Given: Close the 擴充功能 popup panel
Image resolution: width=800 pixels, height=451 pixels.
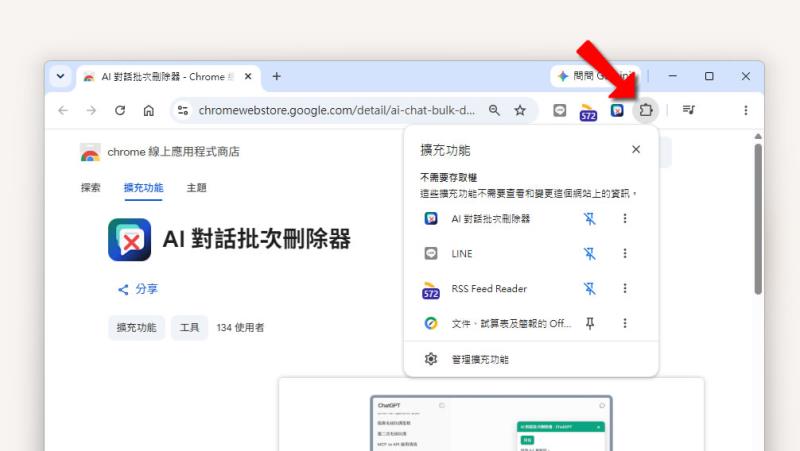Looking at the screenshot, I should [x=636, y=149].
